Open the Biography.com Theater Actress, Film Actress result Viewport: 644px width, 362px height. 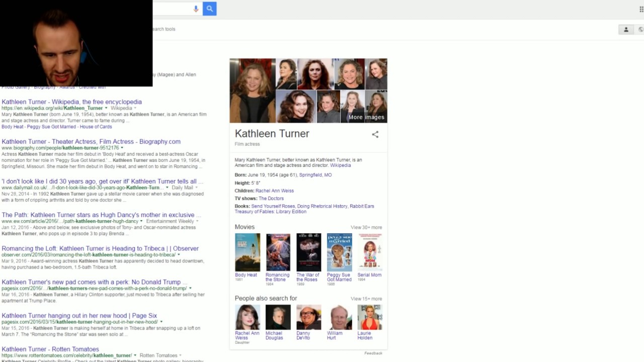click(91, 141)
